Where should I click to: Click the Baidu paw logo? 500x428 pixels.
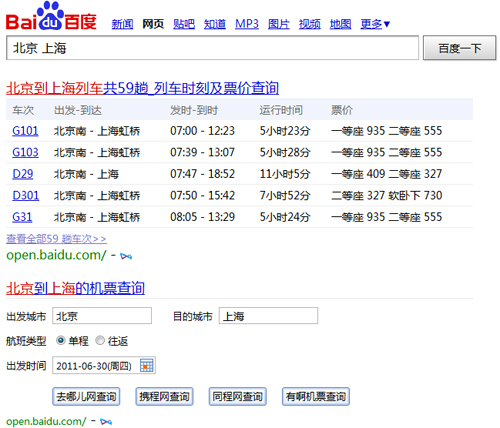51,15
